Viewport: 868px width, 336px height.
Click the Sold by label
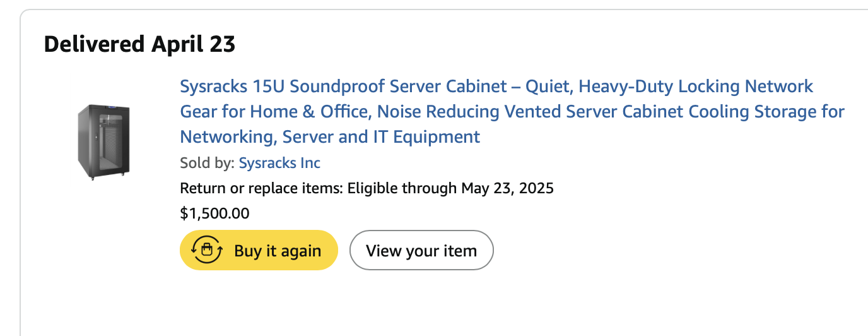207,163
